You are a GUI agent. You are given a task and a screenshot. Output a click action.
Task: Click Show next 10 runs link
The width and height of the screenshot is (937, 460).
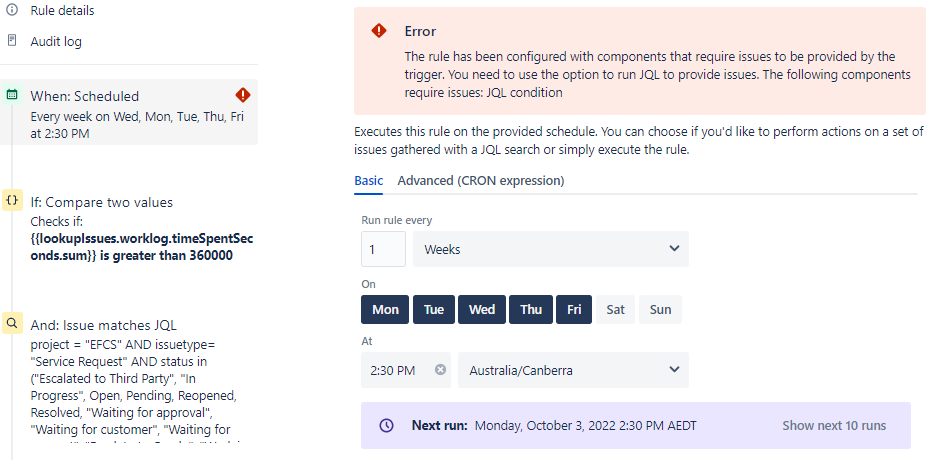pyautogui.click(x=834, y=425)
